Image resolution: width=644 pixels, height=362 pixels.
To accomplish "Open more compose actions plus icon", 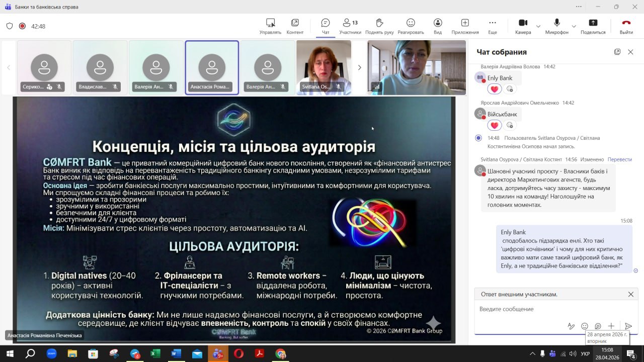I will click(x=611, y=326).
